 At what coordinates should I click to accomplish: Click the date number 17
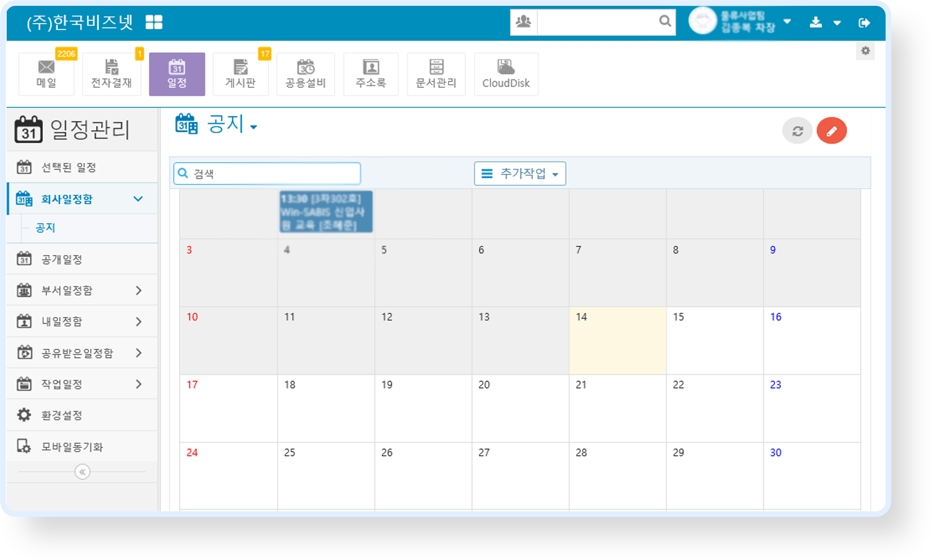[192, 385]
